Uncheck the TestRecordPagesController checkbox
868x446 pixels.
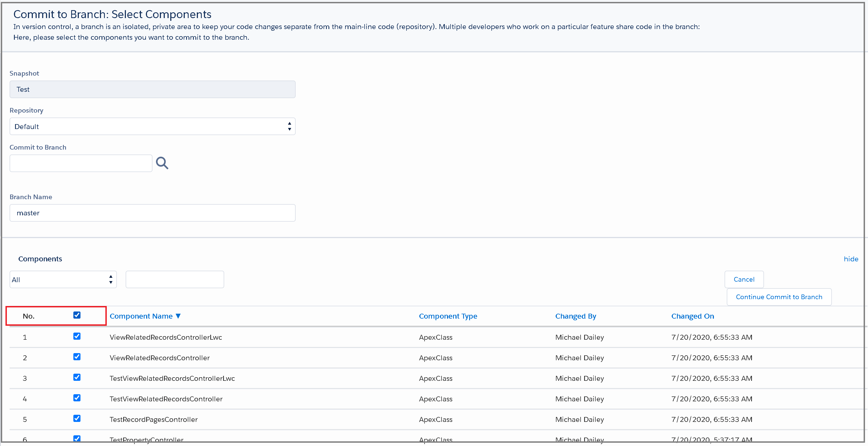pyautogui.click(x=77, y=418)
